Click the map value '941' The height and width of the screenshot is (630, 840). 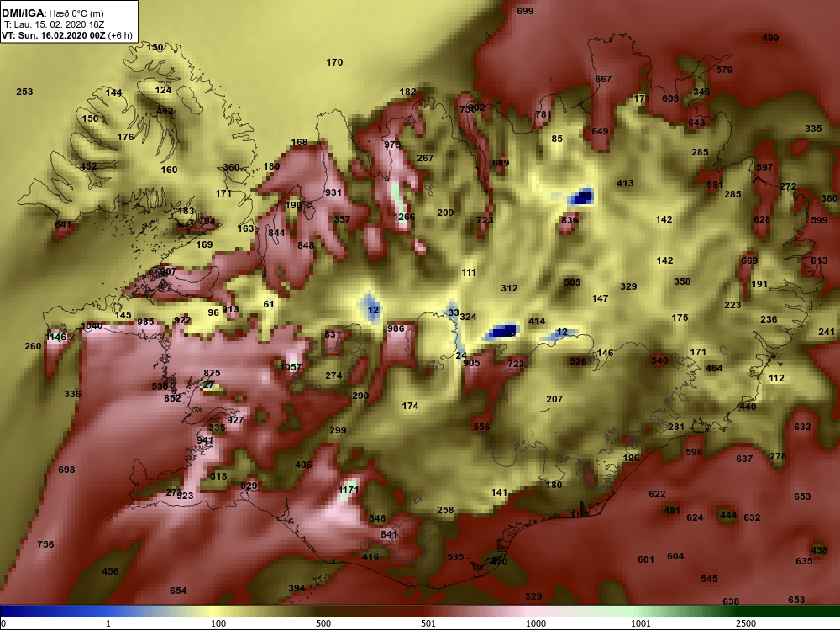click(x=205, y=440)
